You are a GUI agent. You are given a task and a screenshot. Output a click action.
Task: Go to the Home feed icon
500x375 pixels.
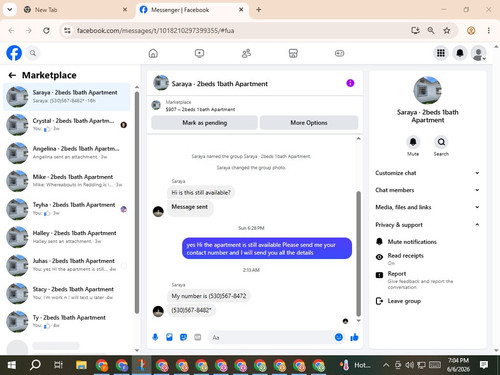pos(153,53)
